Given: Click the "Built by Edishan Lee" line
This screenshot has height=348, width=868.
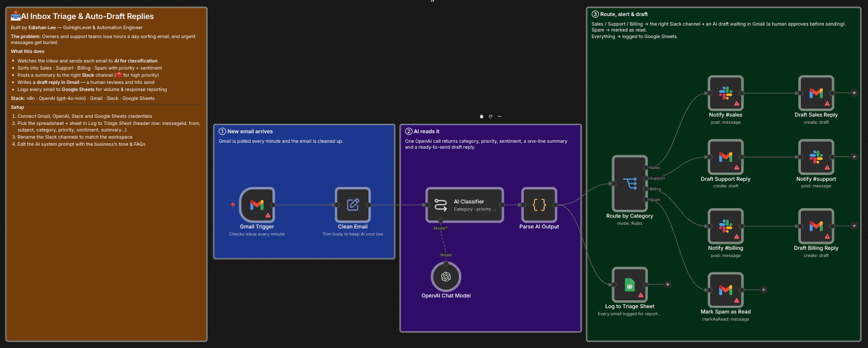Looking at the screenshot, I should [x=77, y=27].
